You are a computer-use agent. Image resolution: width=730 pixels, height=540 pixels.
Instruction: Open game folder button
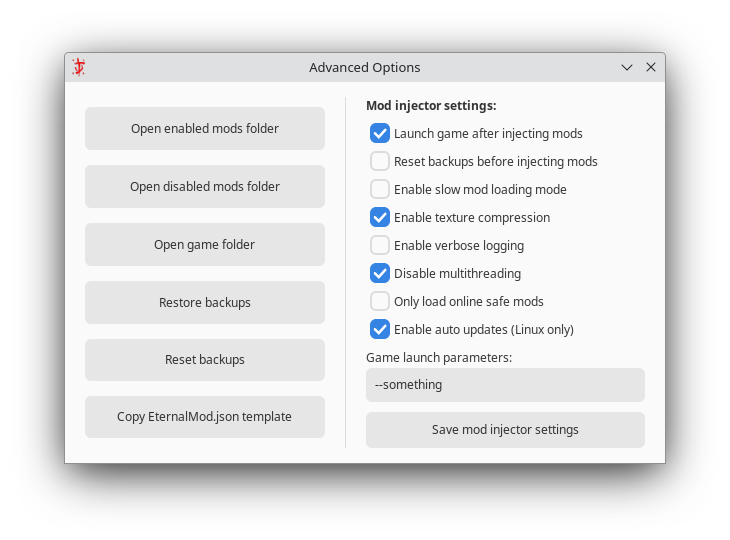(x=205, y=244)
